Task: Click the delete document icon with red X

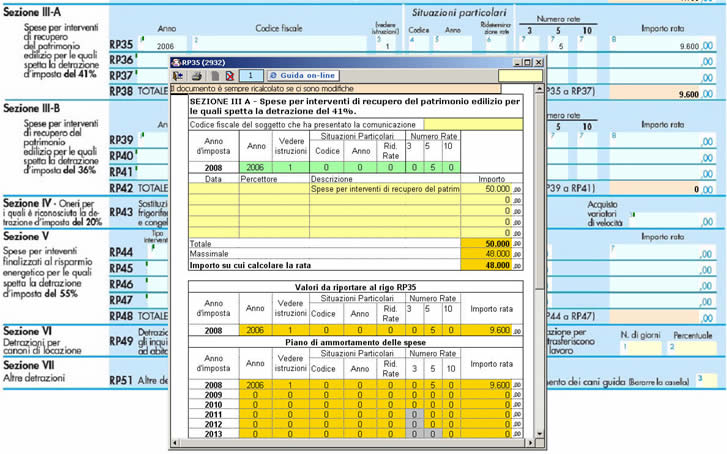Action: point(229,75)
